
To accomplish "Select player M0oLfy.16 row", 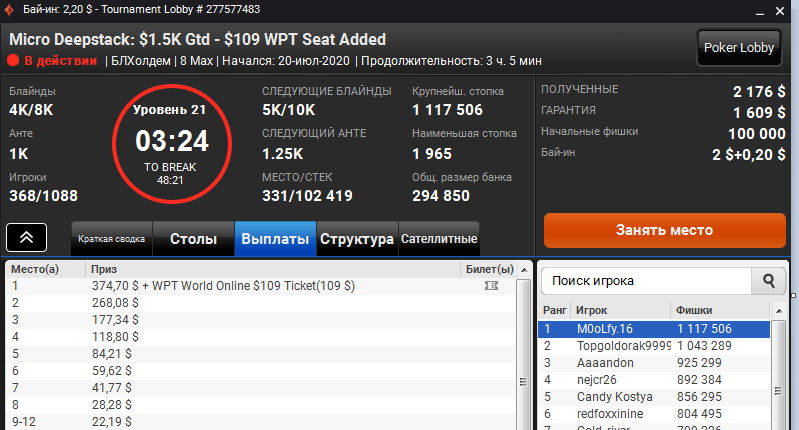I will [654, 329].
